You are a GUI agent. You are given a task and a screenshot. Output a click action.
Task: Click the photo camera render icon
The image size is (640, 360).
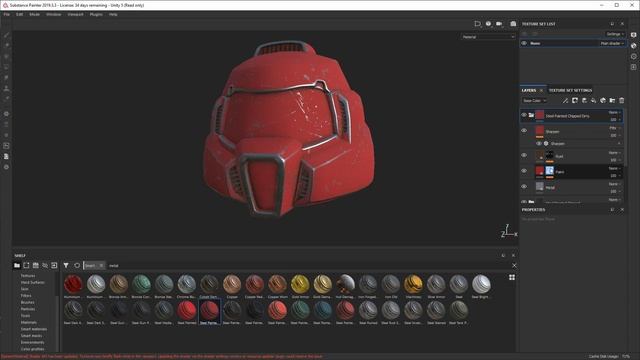[x=513, y=24]
